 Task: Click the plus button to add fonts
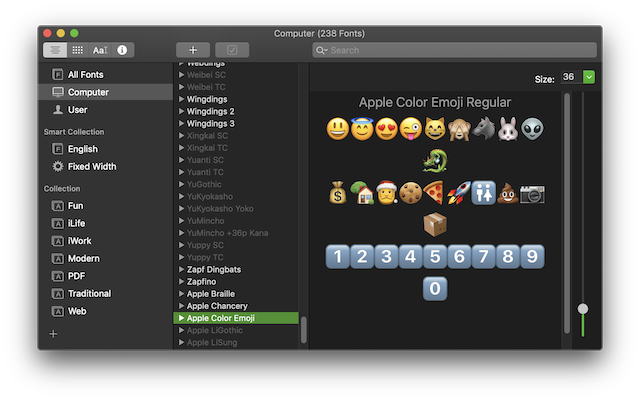(193, 50)
